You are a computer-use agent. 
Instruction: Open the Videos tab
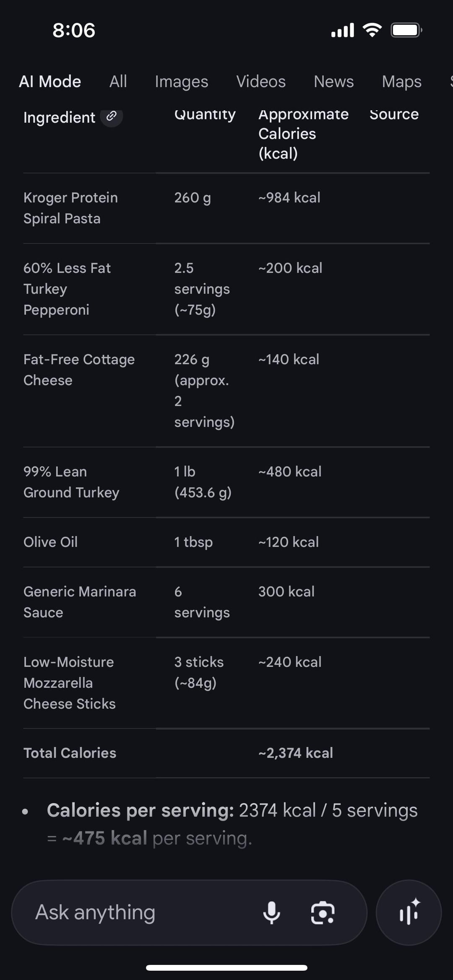[x=261, y=81]
